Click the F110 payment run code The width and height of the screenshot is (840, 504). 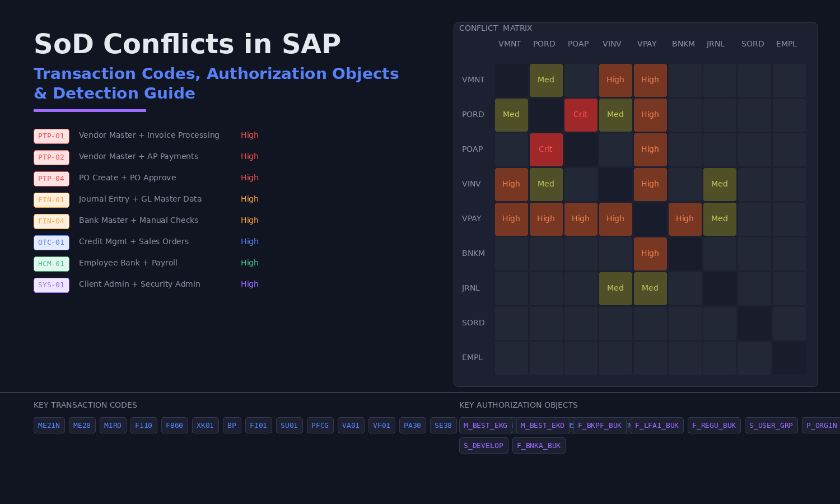click(143, 425)
